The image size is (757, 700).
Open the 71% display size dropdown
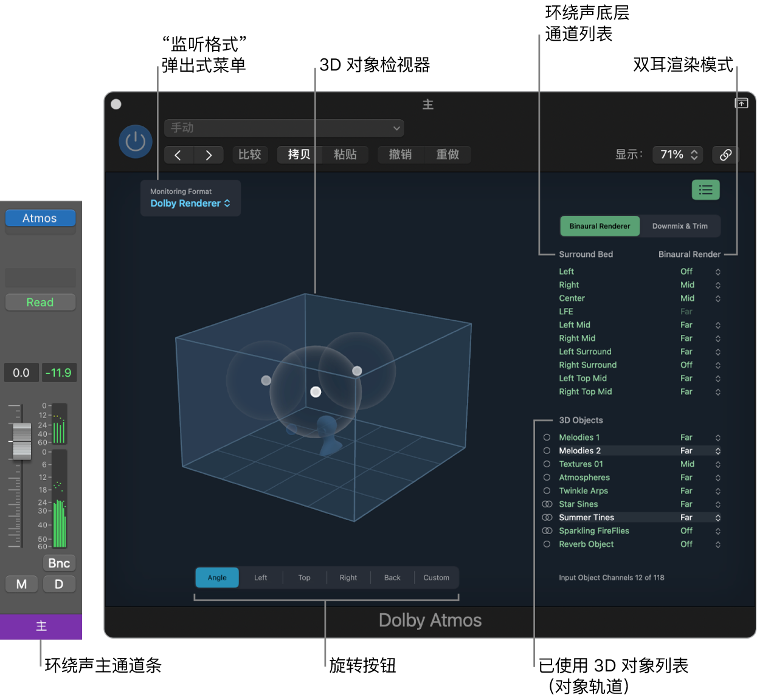[678, 155]
